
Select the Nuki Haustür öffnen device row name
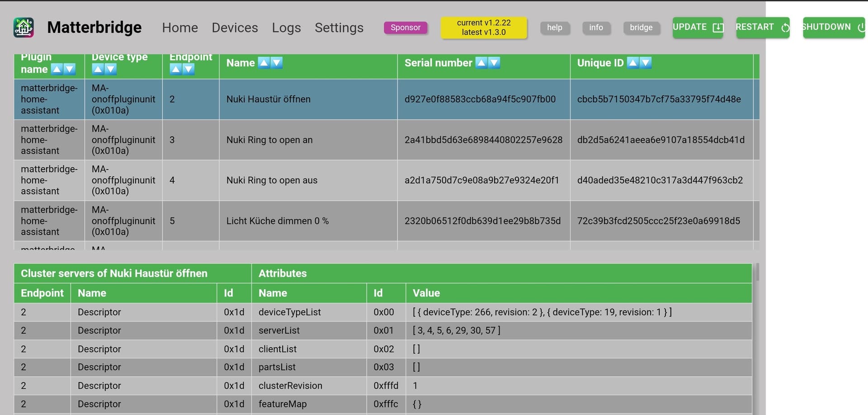click(269, 99)
